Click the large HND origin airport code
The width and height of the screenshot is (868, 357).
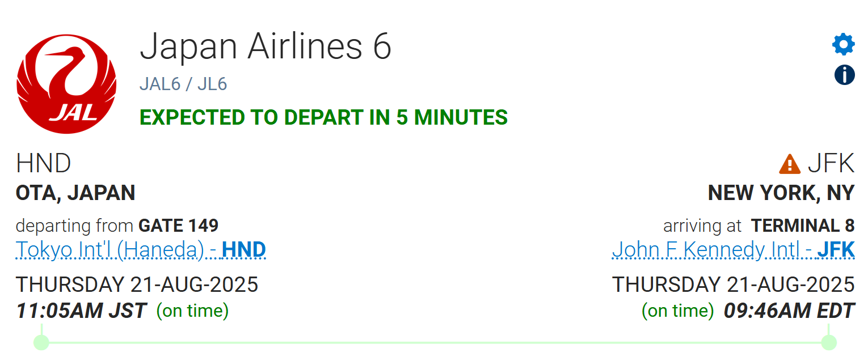pyautogui.click(x=44, y=164)
